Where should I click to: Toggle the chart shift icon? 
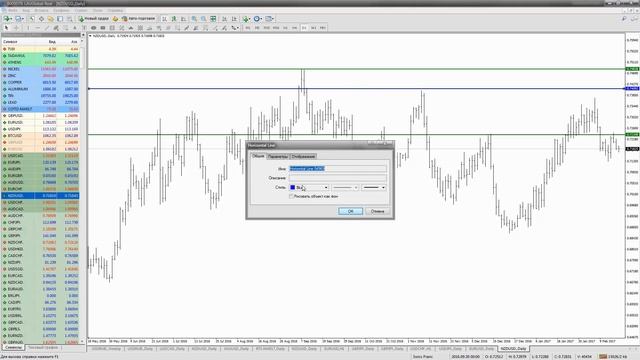point(234,19)
